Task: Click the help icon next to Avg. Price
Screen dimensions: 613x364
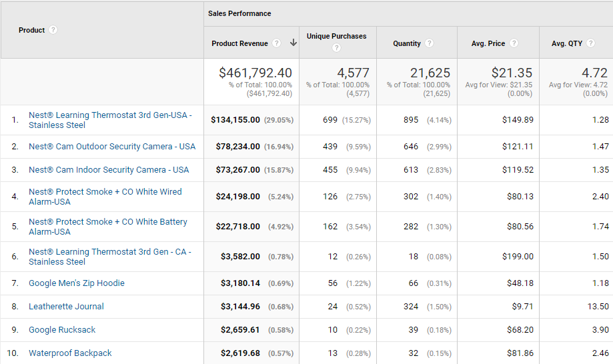Action: pyautogui.click(x=514, y=43)
